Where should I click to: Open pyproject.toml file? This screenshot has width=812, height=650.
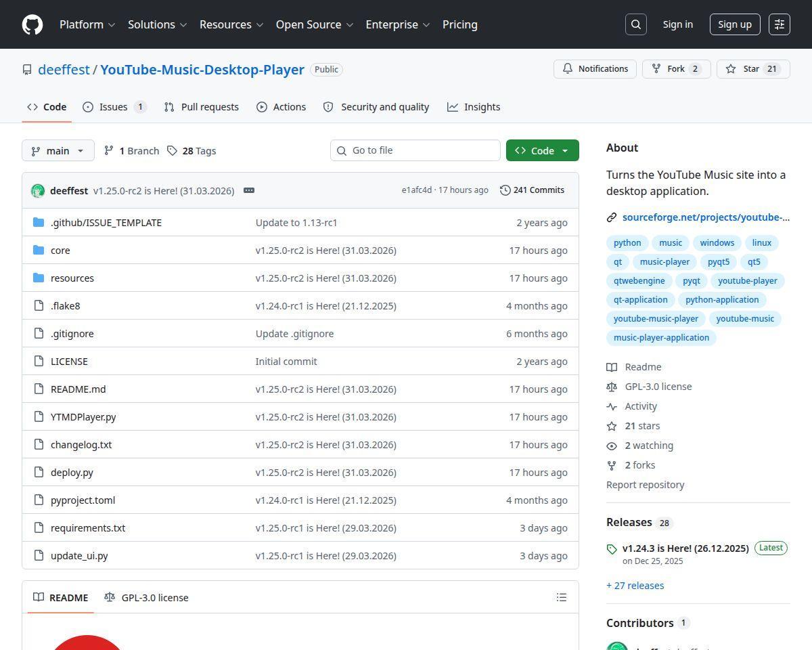pyautogui.click(x=83, y=500)
